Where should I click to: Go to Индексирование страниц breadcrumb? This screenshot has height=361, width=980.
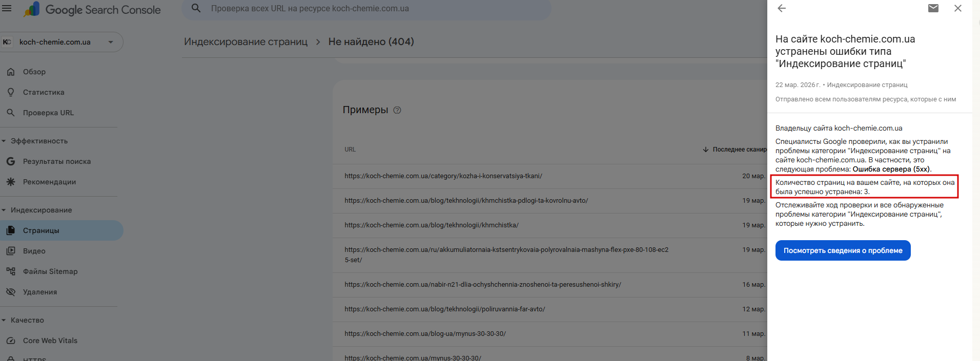coord(246,42)
